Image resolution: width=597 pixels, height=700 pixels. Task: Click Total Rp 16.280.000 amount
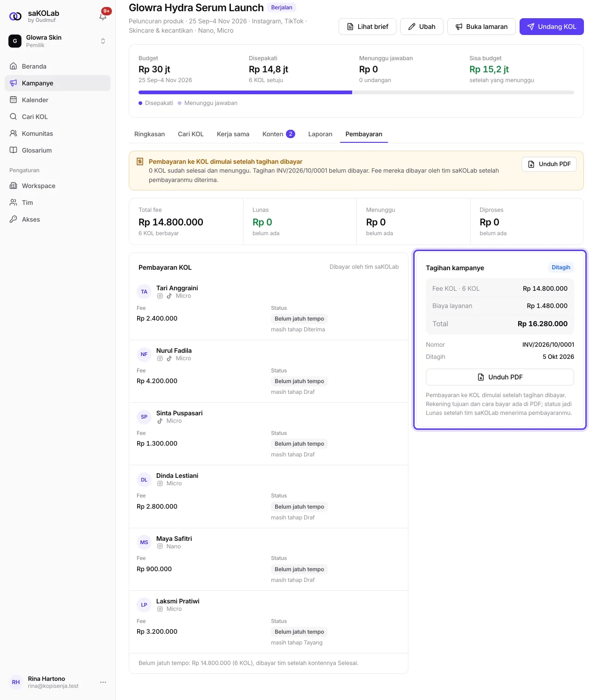click(542, 324)
